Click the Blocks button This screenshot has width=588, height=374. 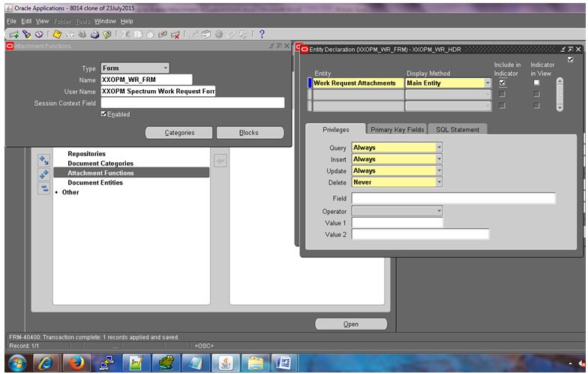click(x=250, y=132)
